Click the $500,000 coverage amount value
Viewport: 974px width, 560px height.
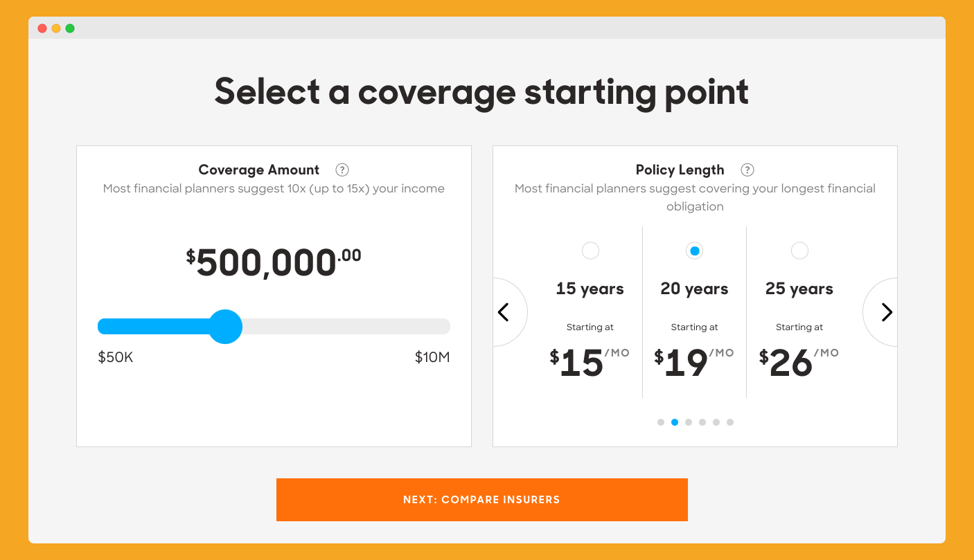point(274,263)
